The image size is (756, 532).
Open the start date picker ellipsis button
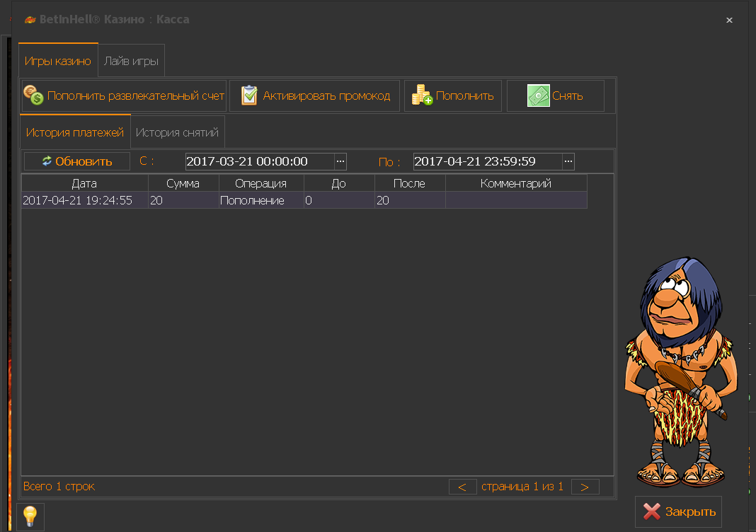[x=340, y=161]
